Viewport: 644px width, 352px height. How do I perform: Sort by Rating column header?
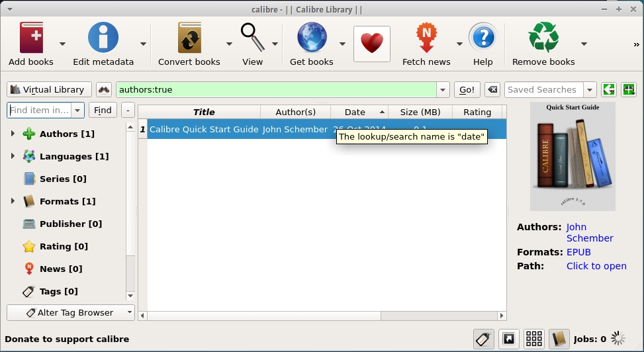477,112
